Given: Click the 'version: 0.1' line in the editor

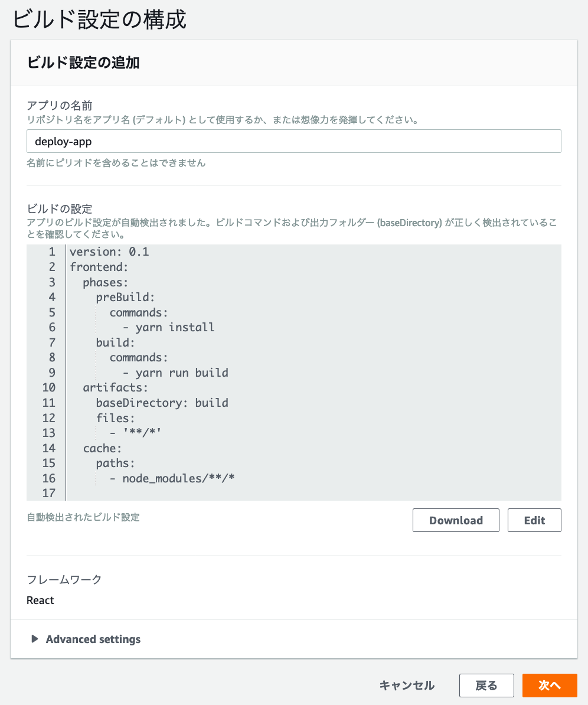Looking at the screenshot, I should click(x=109, y=252).
